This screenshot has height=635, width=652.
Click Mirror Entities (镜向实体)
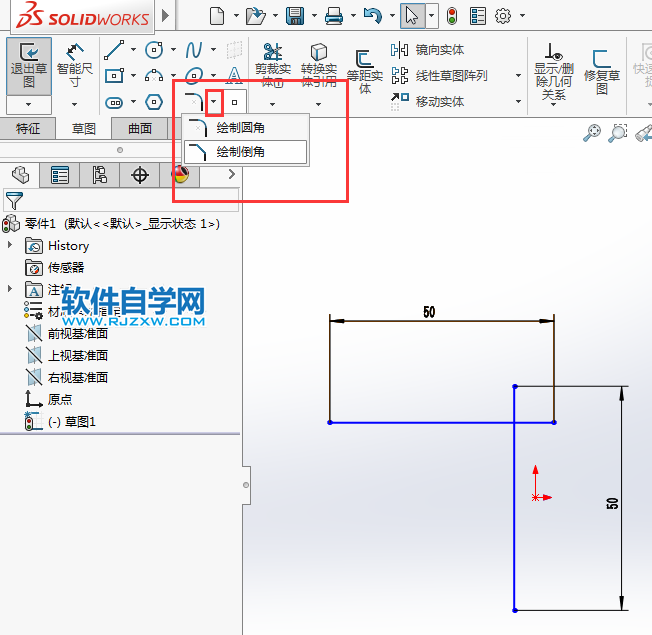[x=427, y=50]
